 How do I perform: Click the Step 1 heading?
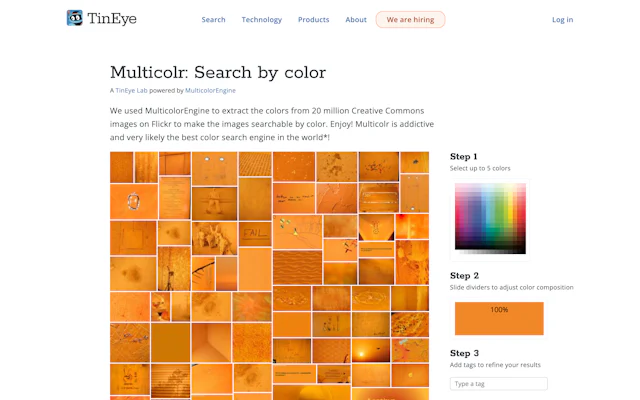pos(464,156)
